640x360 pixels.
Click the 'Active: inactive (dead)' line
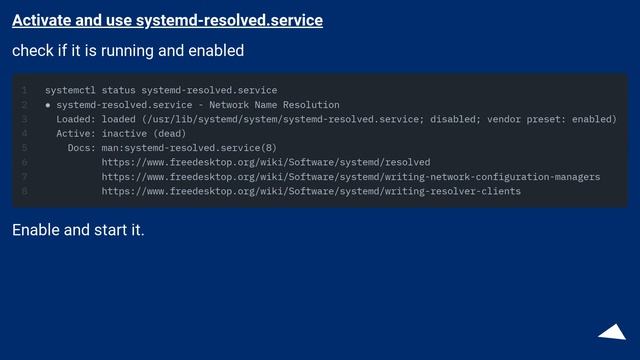[x=121, y=133]
